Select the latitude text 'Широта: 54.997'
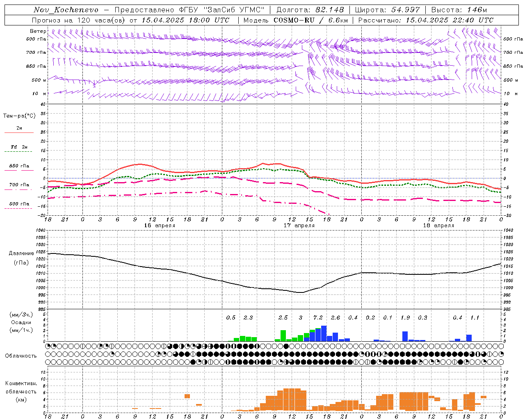The width and height of the screenshot is (525, 420). pyautogui.click(x=387, y=10)
